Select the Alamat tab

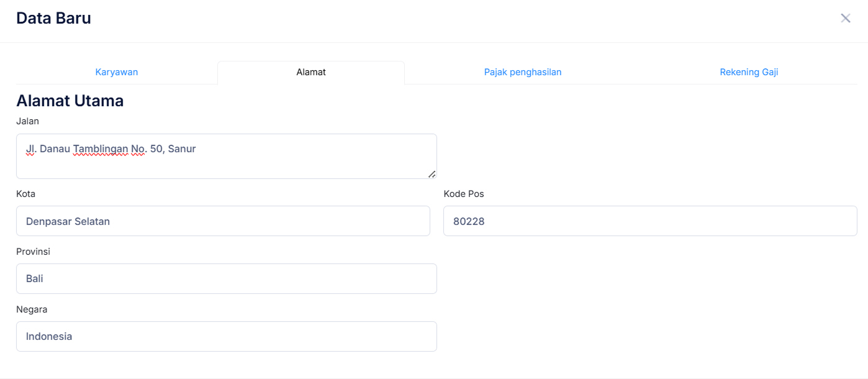[311, 72]
